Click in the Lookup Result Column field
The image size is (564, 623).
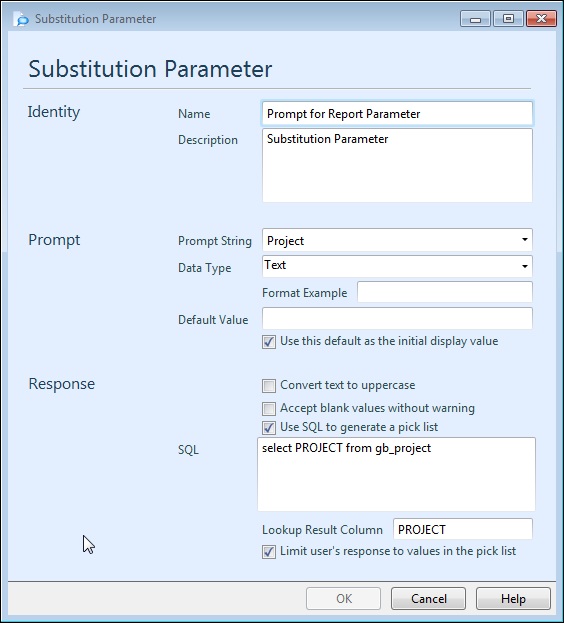(x=463, y=529)
